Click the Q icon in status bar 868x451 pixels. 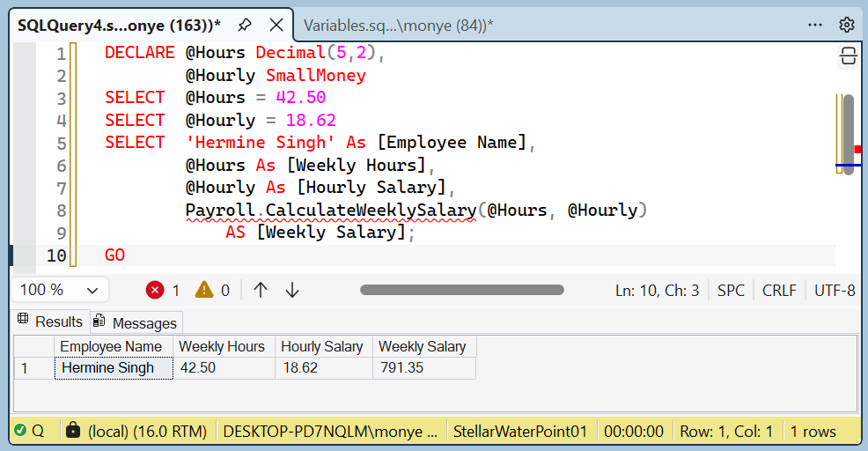38,431
